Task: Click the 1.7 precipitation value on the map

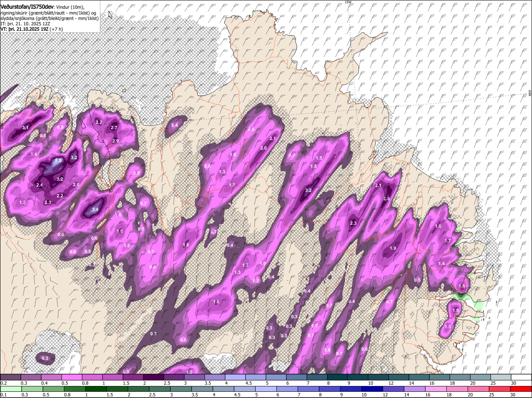Action: pos(448,241)
